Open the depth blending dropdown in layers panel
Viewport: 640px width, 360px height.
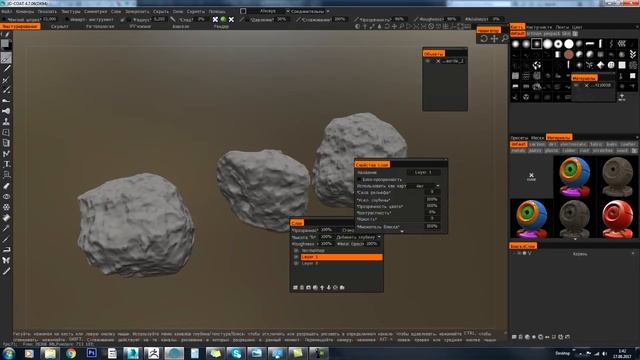358,237
